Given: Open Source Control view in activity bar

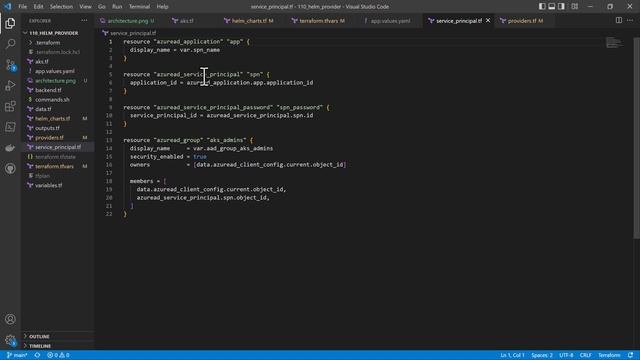Looking at the screenshot, I should (10, 64).
